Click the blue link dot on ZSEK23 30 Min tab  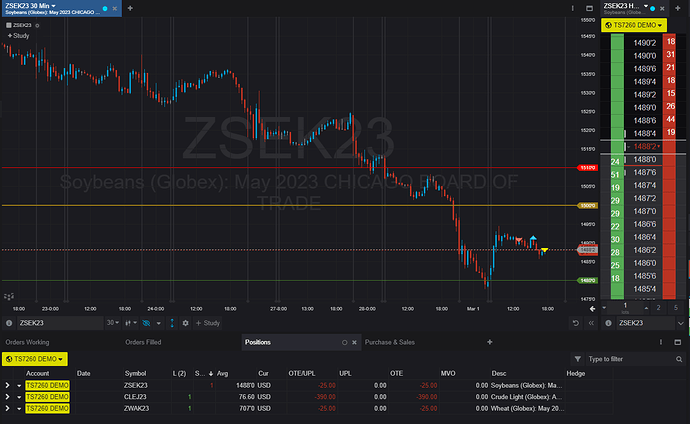click(105, 8)
